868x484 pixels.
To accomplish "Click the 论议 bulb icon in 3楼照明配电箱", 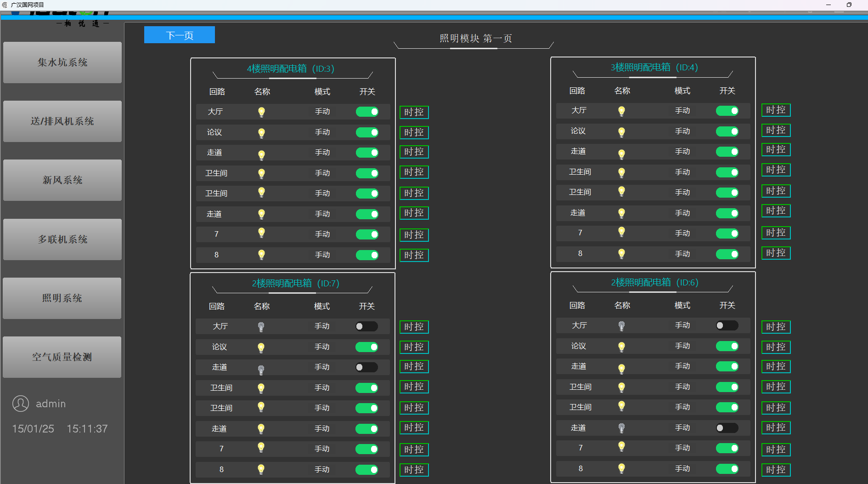I will [621, 132].
